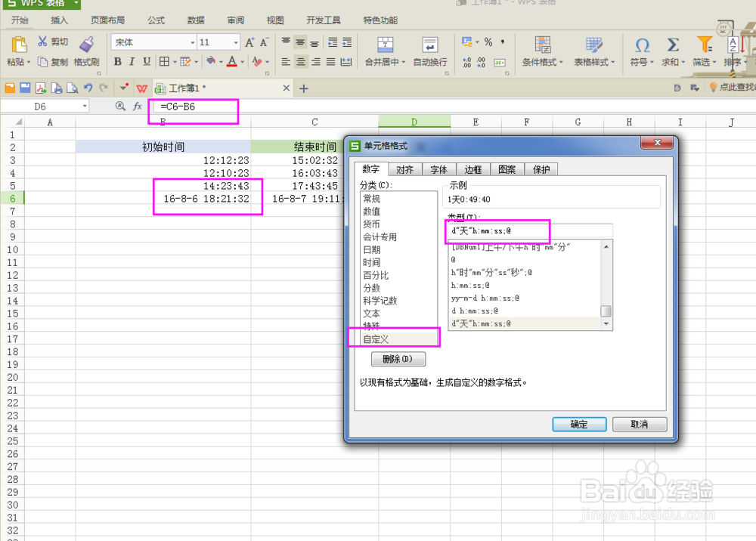
Task: Align text left in cell
Action: [286, 62]
